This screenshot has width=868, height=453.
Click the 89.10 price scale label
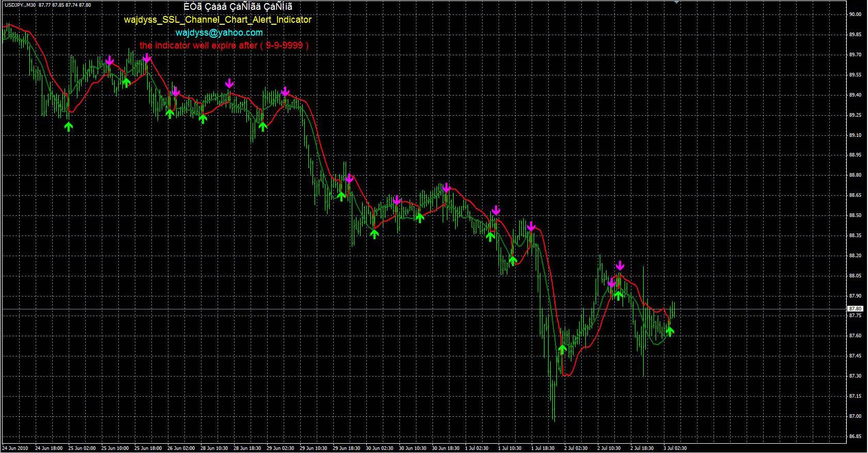(855, 135)
